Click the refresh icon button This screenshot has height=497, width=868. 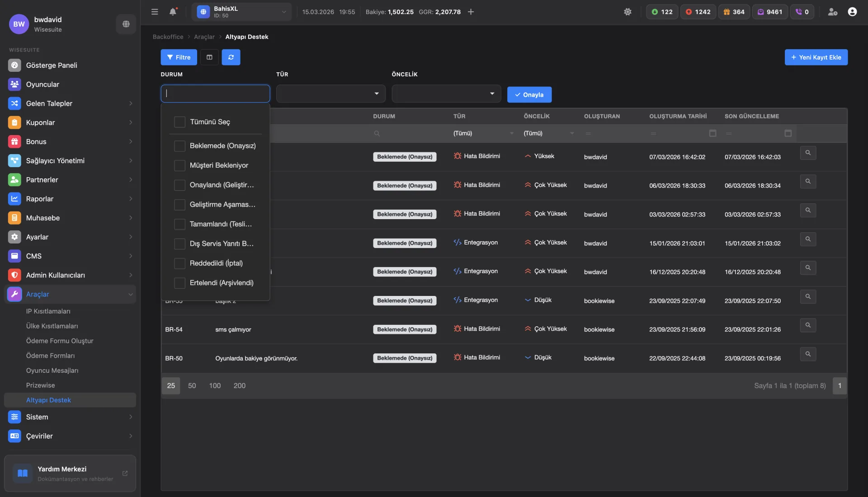pos(231,57)
